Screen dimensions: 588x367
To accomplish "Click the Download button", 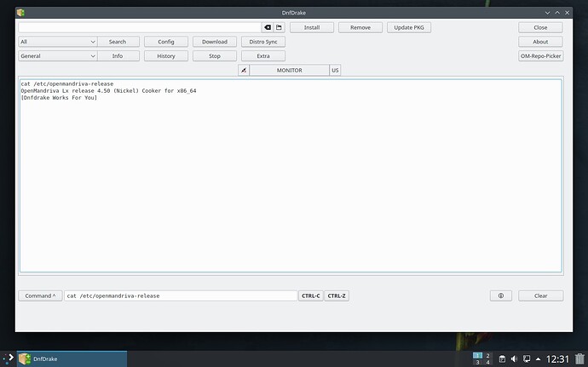I will (x=215, y=42).
